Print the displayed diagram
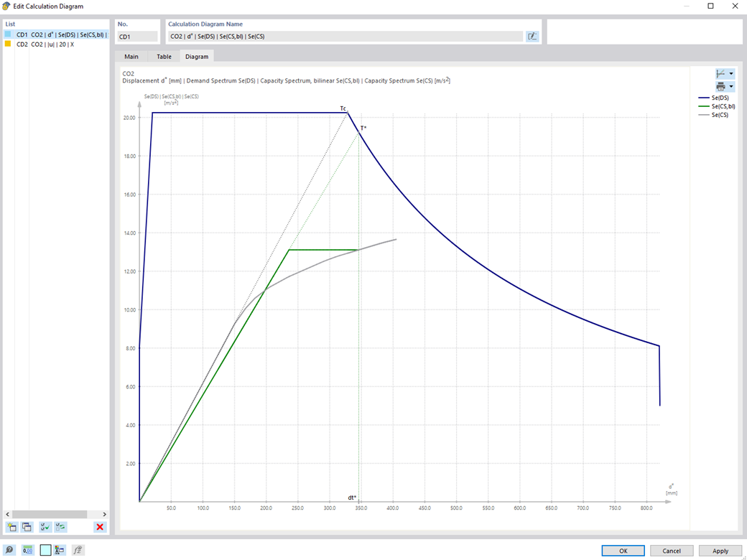Screen dimensions: 747x560 (720, 86)
